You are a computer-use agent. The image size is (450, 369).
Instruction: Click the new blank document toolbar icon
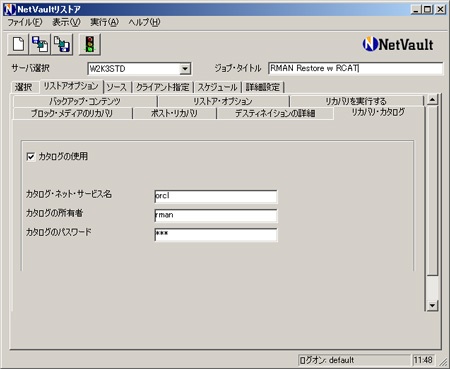tap(18, 44)
